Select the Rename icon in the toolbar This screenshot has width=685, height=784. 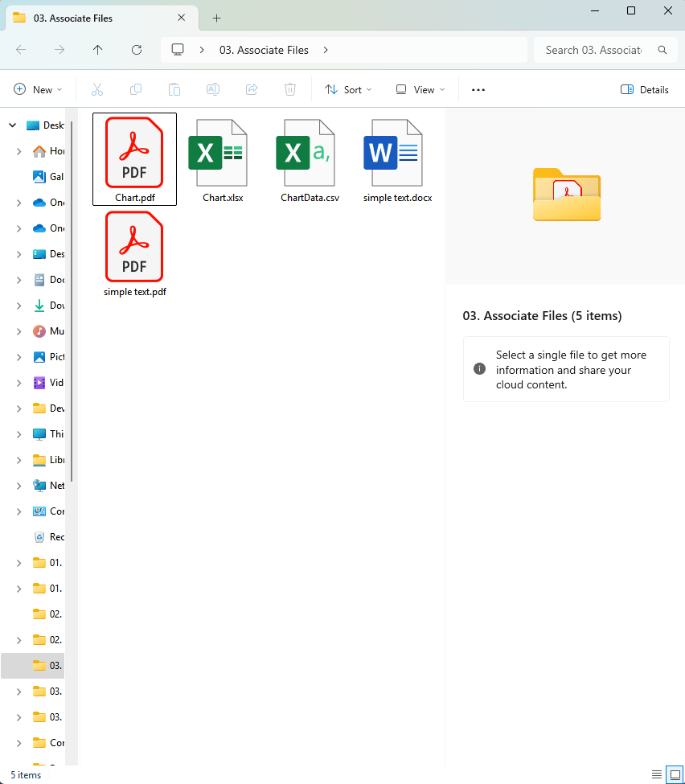pos(213,89)
